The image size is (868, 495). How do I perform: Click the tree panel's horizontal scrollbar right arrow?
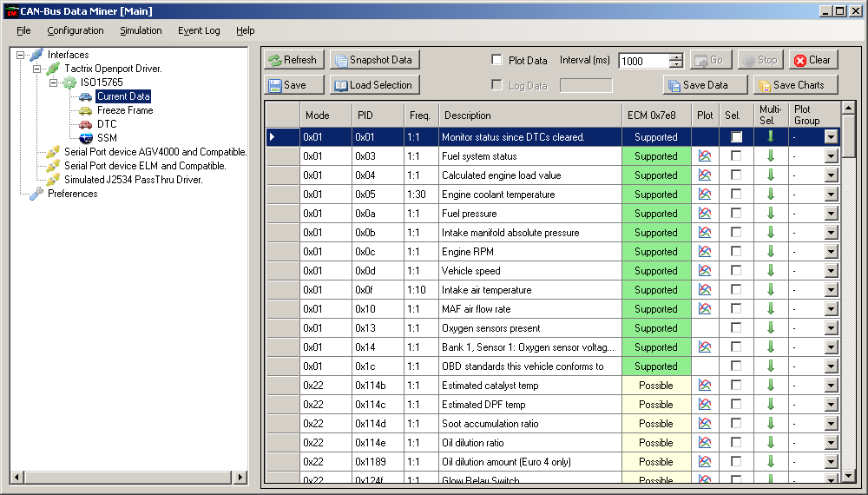tap(240, 477)
